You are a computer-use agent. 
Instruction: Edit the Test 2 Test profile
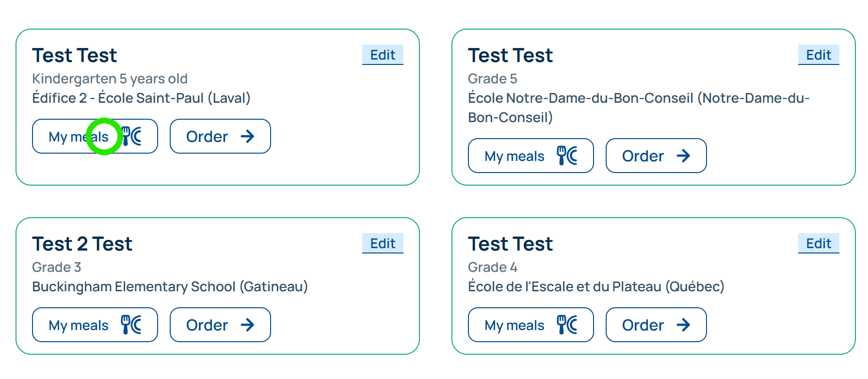coord(383,243)
